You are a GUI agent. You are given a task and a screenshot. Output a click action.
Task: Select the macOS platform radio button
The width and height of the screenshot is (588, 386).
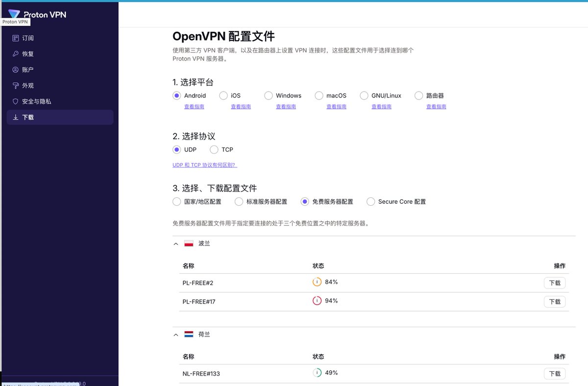(x=319, y=96)
